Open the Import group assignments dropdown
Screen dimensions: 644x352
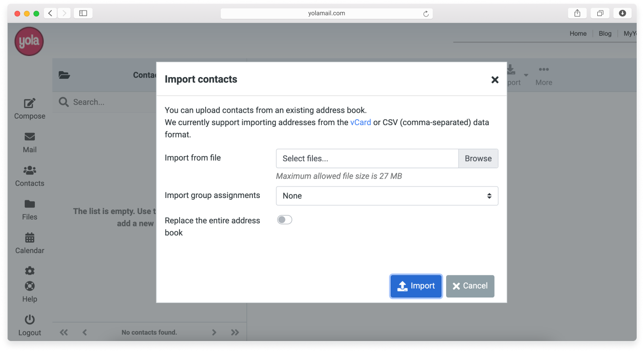point(387,196)
